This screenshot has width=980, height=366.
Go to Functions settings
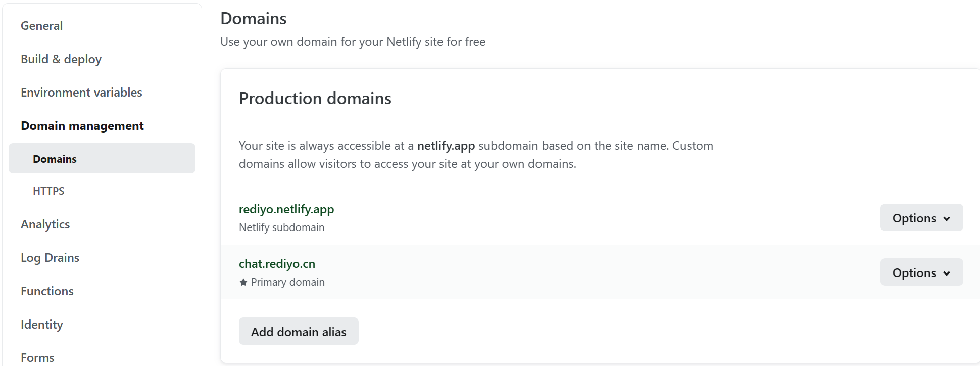[47, 291]
